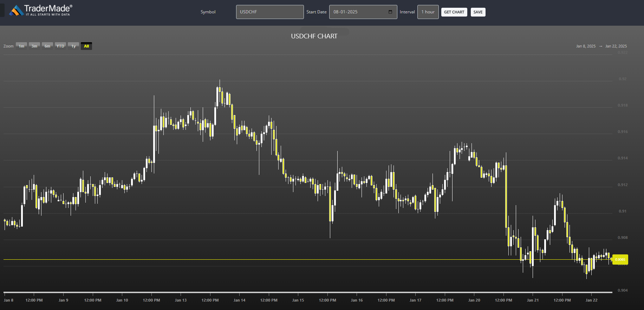Click the Jan 14 time axis label

pos(240,300)
